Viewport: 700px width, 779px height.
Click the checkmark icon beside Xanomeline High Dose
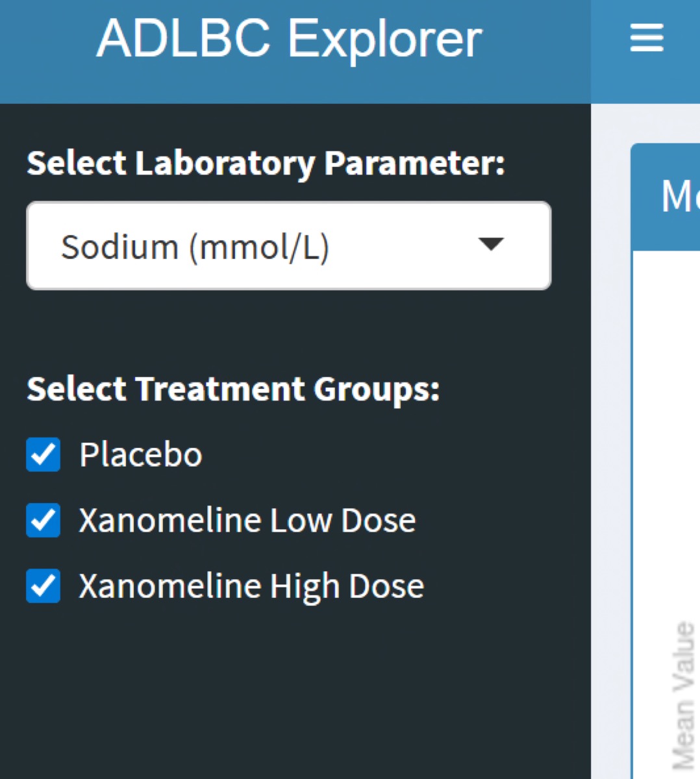(x=44, y=586)
